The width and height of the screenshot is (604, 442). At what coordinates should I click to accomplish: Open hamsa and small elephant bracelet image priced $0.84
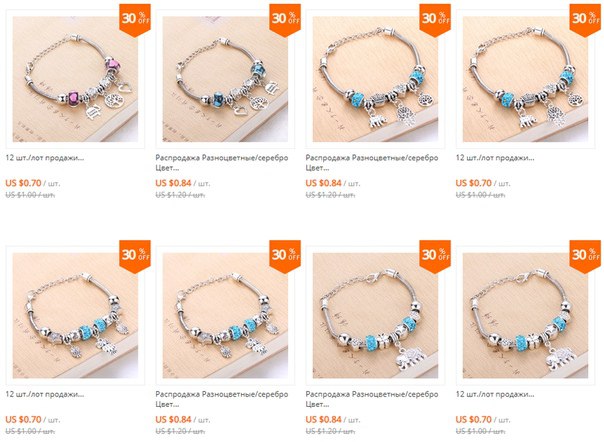(375, 79)
